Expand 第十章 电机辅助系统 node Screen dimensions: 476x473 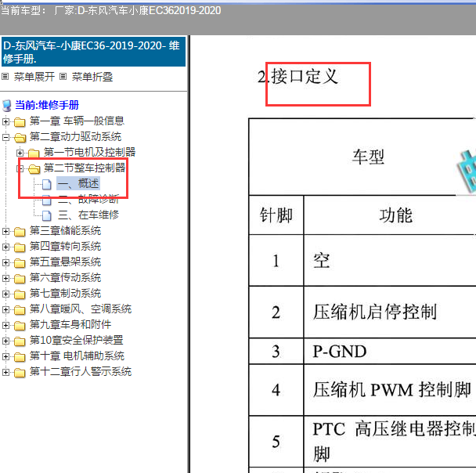pyautogui.click(x=5, y=357)
